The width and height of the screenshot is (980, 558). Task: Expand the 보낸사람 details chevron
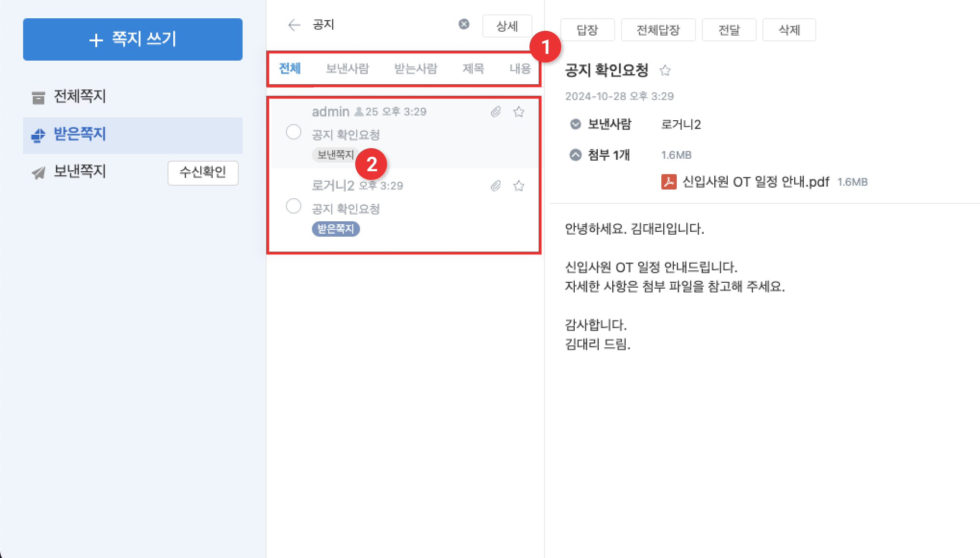coord(575,124)
